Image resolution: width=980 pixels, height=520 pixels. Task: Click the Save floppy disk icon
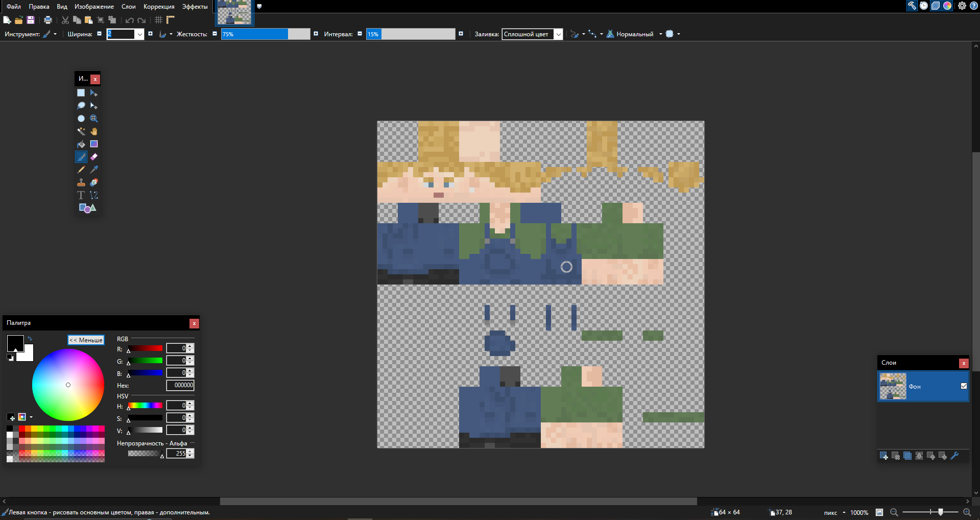pos(31,20)
